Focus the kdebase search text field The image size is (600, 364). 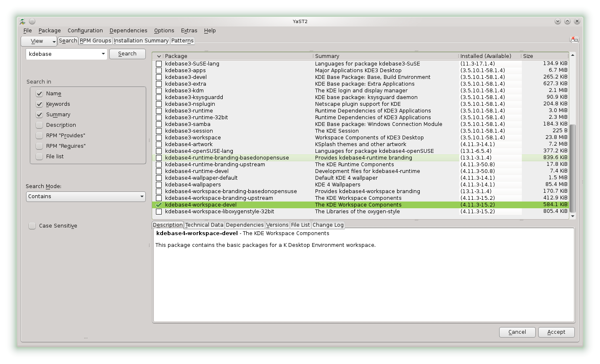tap(63, 54)
